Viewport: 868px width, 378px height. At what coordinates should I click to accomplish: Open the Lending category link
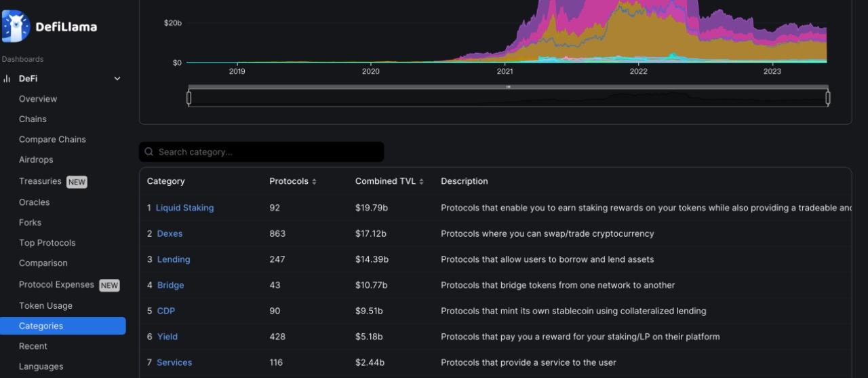point(174,259)
